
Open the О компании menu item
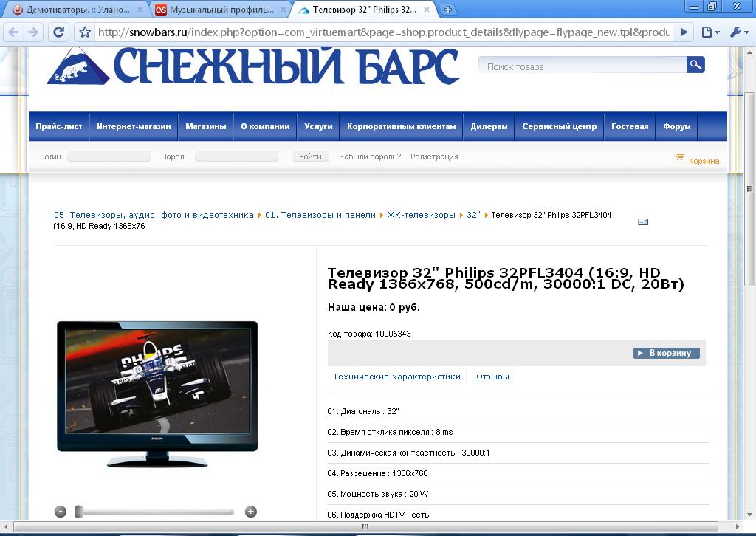click(x=265, y=126)
